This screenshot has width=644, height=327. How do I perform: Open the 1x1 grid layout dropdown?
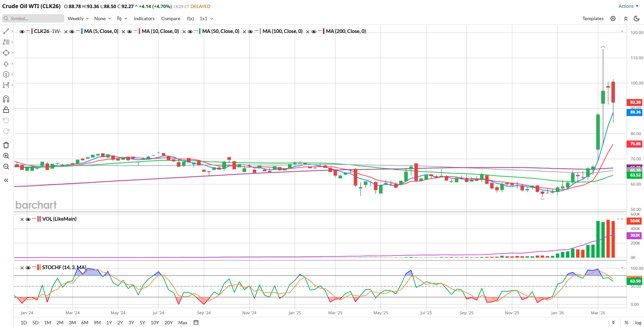(x=206, y=19)
